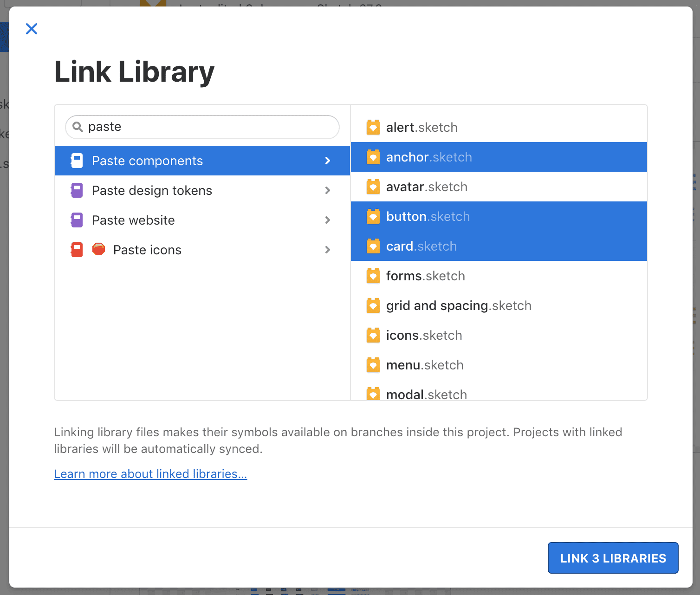Screen dimensions: 700x595
Task: Click the file icon next to forms.sketch
Action: click(373, 276)
